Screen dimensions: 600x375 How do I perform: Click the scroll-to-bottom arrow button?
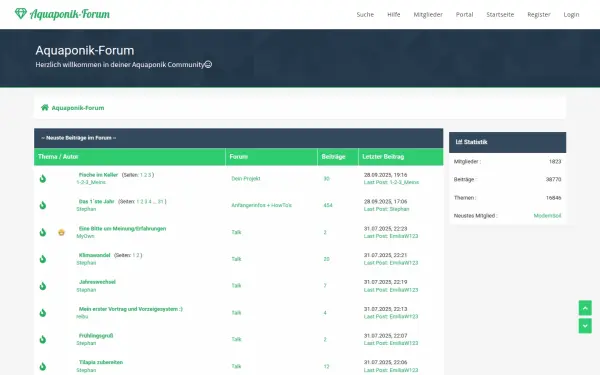tap(585, 326)
